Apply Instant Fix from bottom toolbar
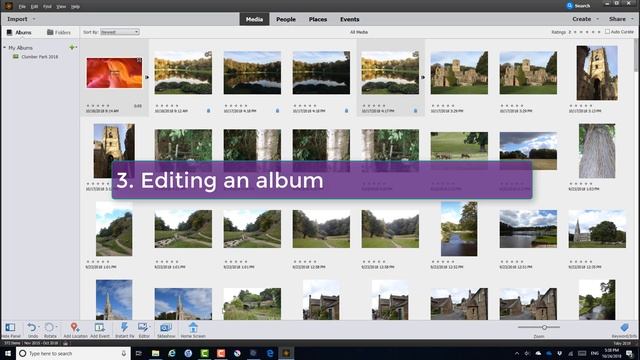The height and width of the screenshot is (360, 640). point(124,327)
